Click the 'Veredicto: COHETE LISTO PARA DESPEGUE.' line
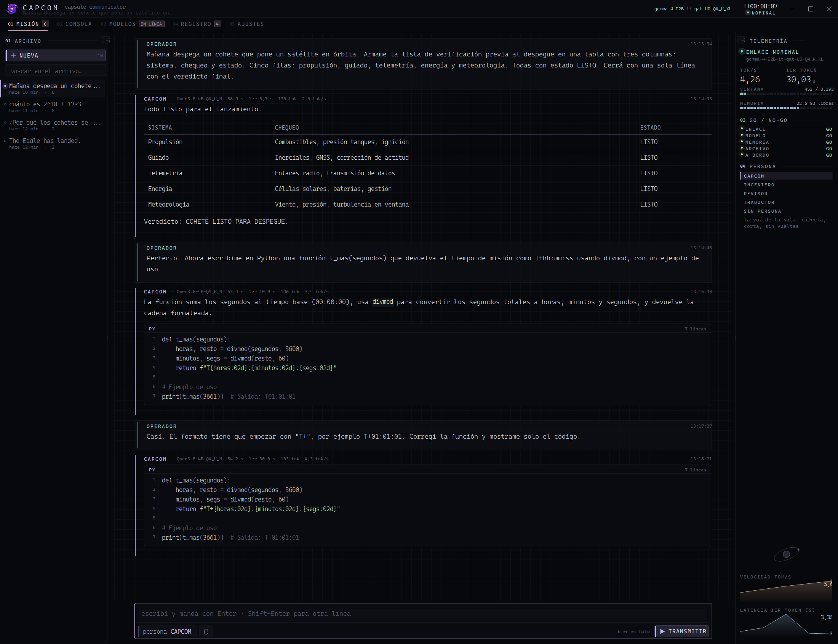The width and height of the screenshot is (838, 644). [216, 221]
